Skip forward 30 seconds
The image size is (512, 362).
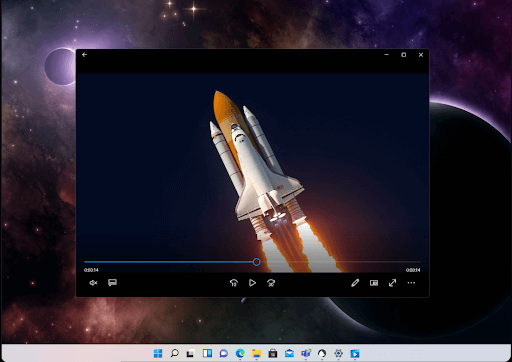(x=271, y=283)
